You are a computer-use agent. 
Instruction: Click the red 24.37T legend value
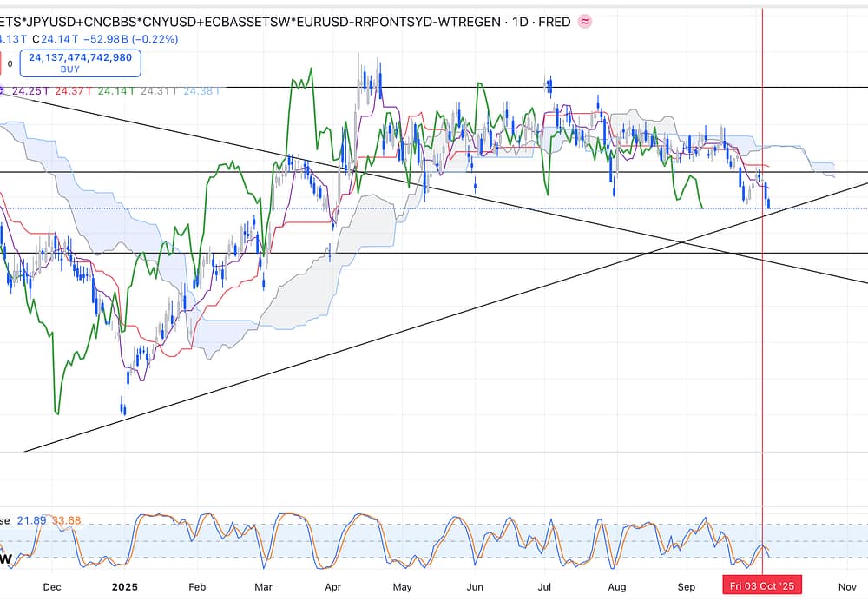tap(74, 90)
